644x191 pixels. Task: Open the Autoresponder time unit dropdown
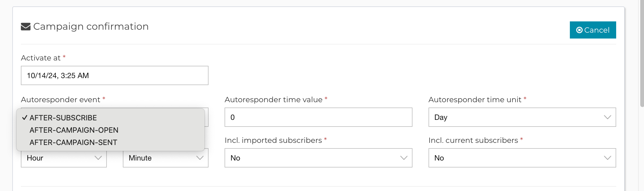coord(522,117)
